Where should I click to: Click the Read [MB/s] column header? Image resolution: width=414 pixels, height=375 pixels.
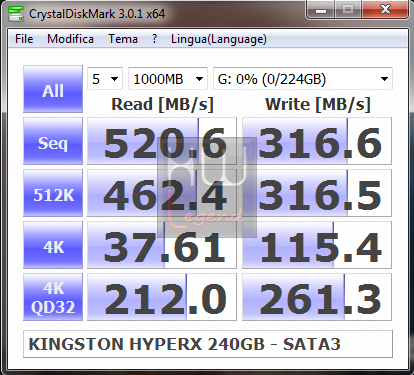162,104
